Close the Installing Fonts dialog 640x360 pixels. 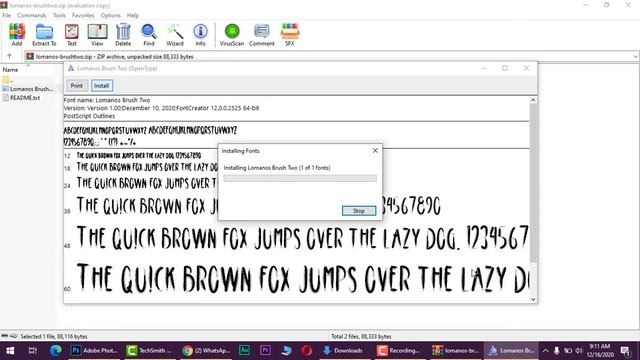point(375,151)
